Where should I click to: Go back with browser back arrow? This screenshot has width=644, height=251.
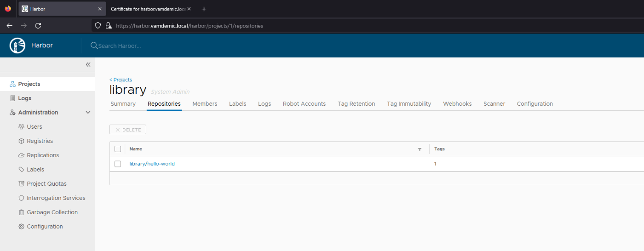tap(9, 26)
